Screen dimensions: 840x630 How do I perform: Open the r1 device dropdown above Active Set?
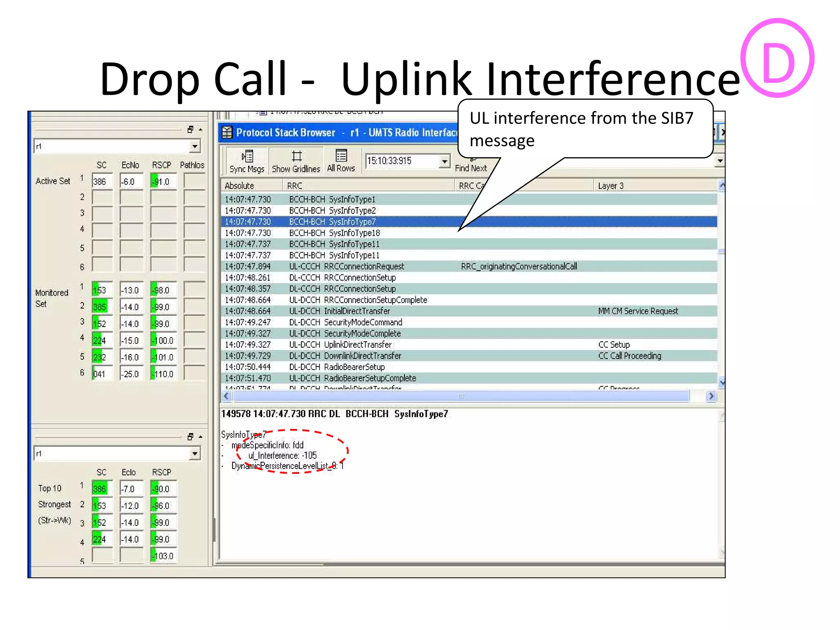click(x=195, y=146)
